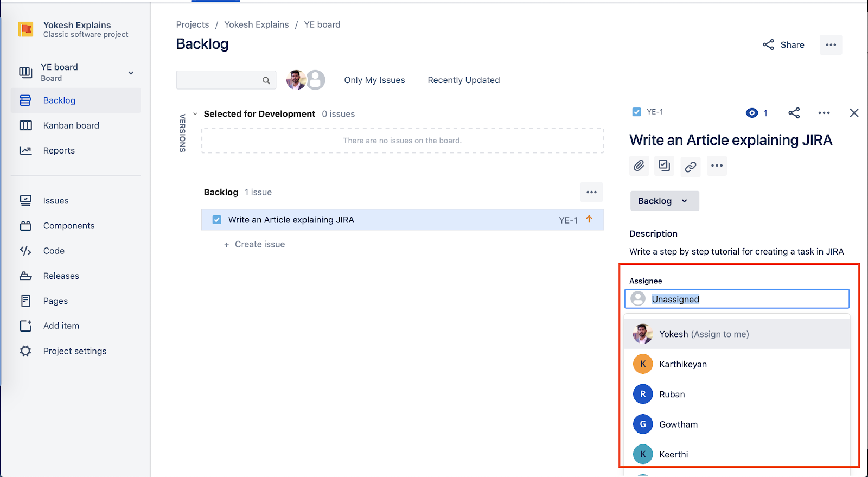This screenshot has width=868, height=477.
Task: Select Gowtham as assignee
Action: [737, 424]
